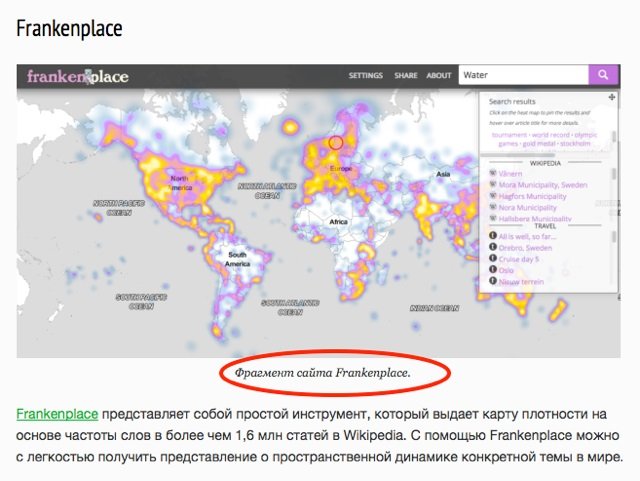Viewport: 640px width, 481px height.
Task: Click the South Pacific Ocean map label
Action: (x=141, y=301)
